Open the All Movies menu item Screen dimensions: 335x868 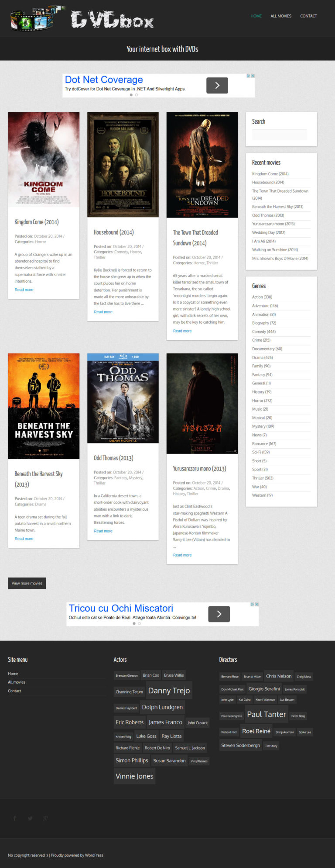281,16
